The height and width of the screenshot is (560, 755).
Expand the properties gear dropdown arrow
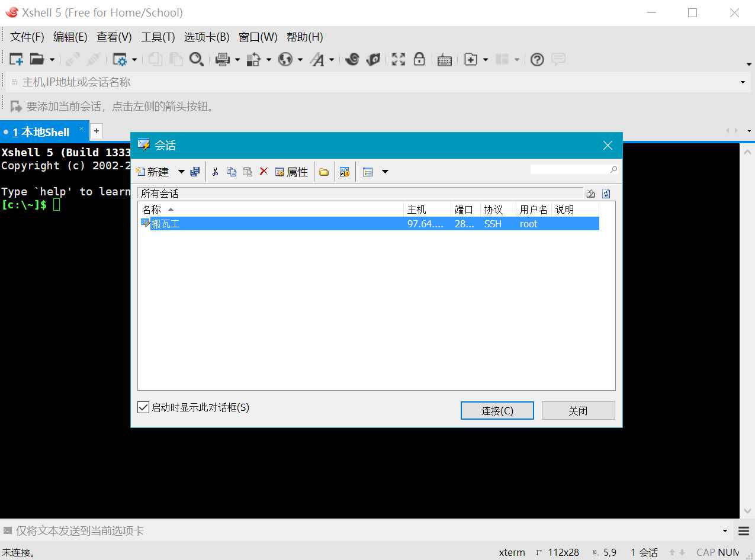click(x=134, y=59)
